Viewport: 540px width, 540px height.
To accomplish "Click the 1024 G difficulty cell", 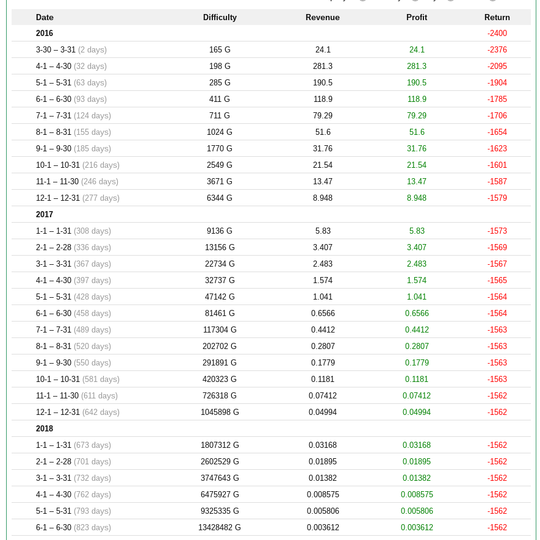I will 220,132.
